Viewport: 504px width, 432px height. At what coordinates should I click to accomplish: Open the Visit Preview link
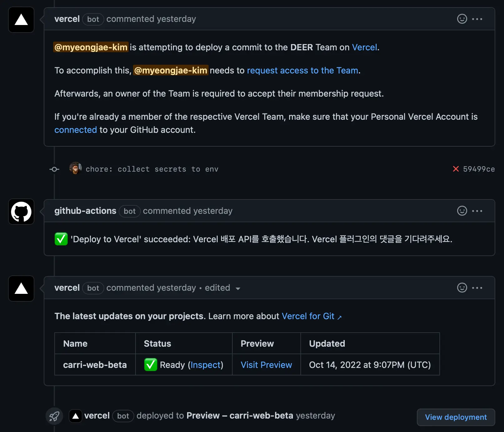[266, 365]
